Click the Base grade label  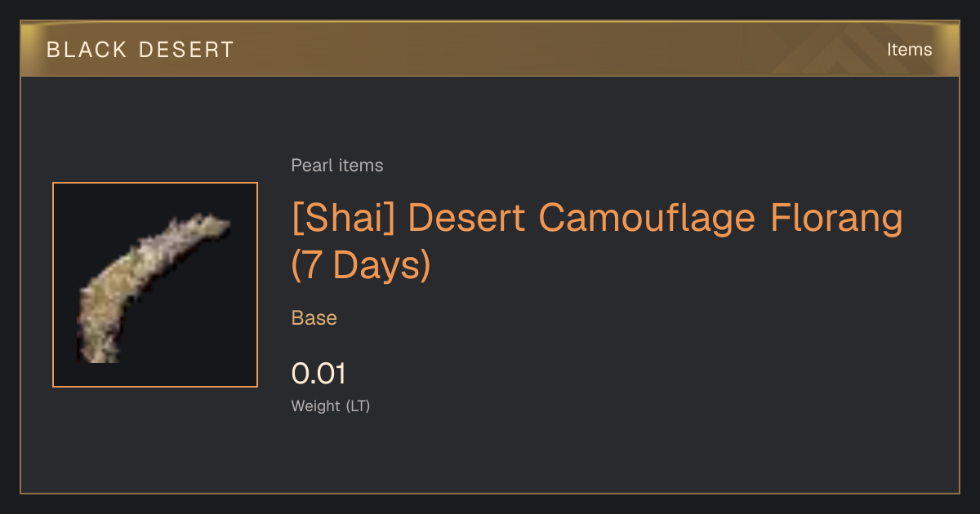[314, 318]
